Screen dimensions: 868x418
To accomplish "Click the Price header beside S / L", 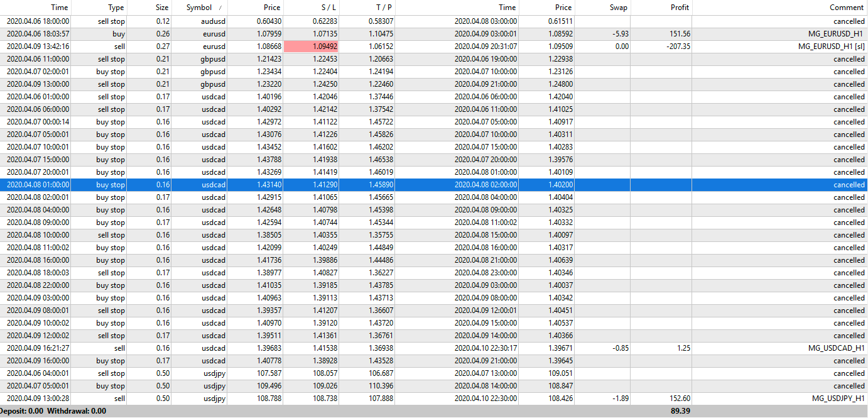I will (272, 8).
